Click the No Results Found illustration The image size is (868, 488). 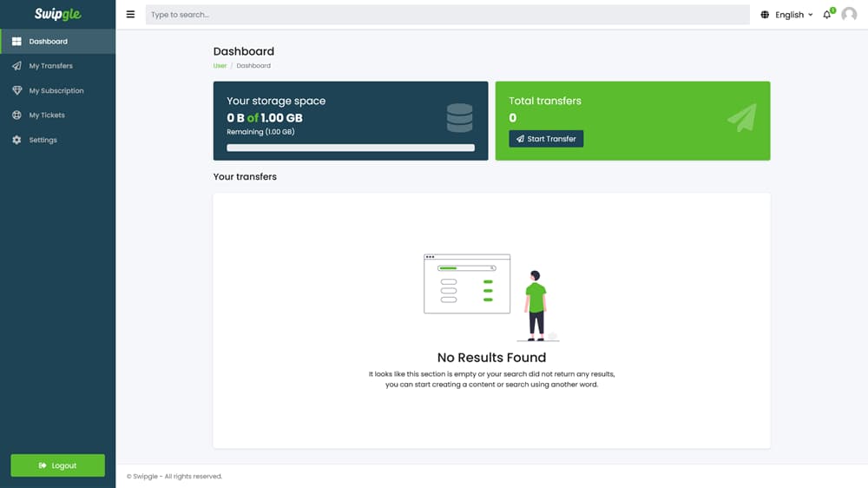[491, 298]
